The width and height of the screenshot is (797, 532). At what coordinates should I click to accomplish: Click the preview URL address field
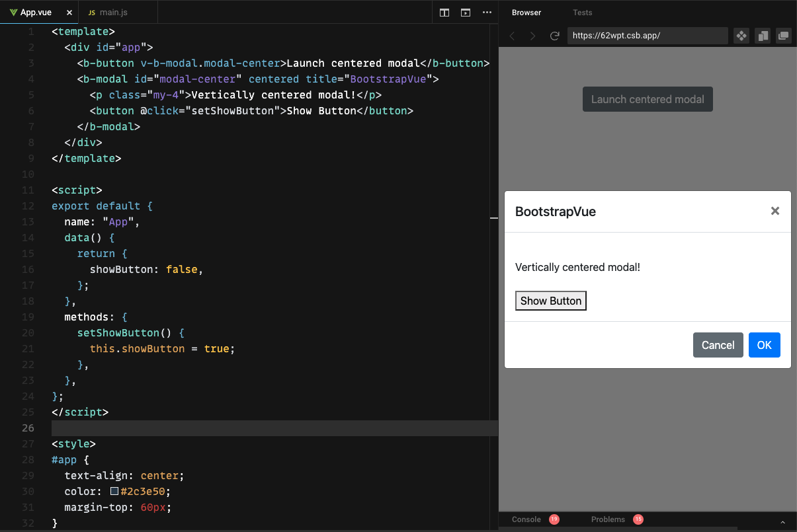pyautogui.click(x=648, y=36)
